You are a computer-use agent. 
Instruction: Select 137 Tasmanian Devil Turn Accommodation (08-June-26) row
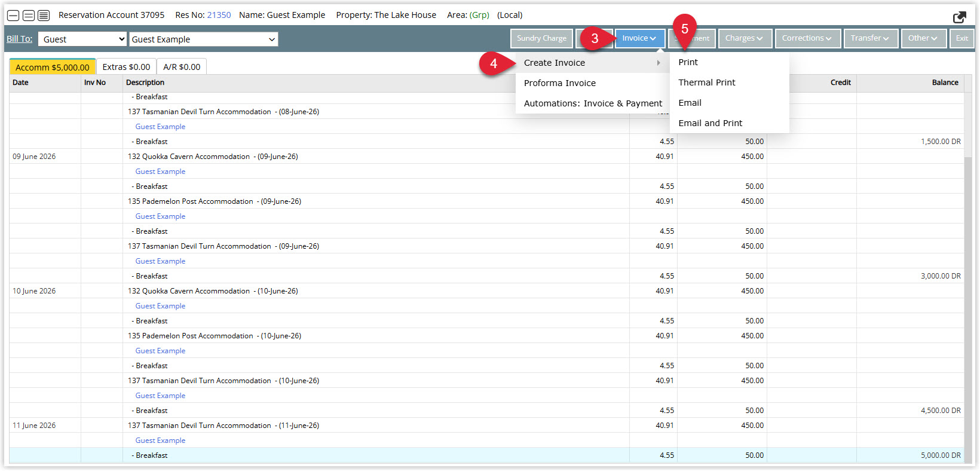click(x=486, y=112)
